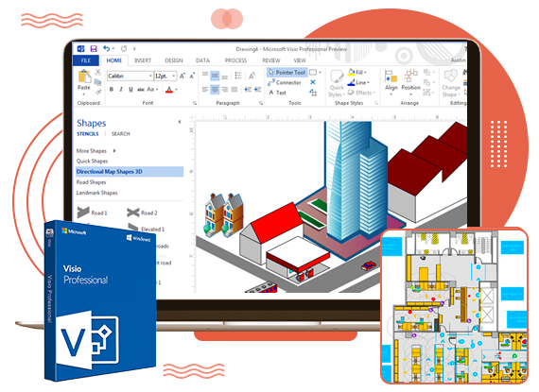This screenshot has width=539, height=392.
Task: Expand the More Shapes submenu arrow
Action: click(114, 151)
